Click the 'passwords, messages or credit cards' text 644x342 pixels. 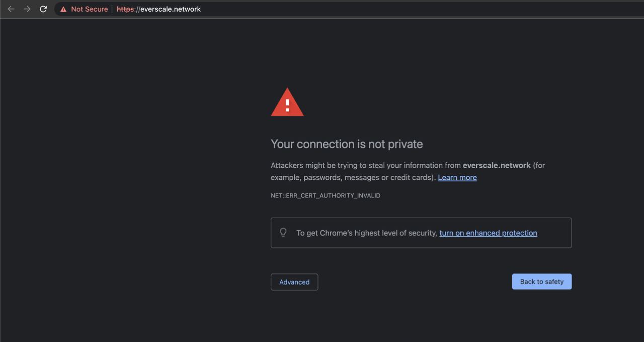369,177
